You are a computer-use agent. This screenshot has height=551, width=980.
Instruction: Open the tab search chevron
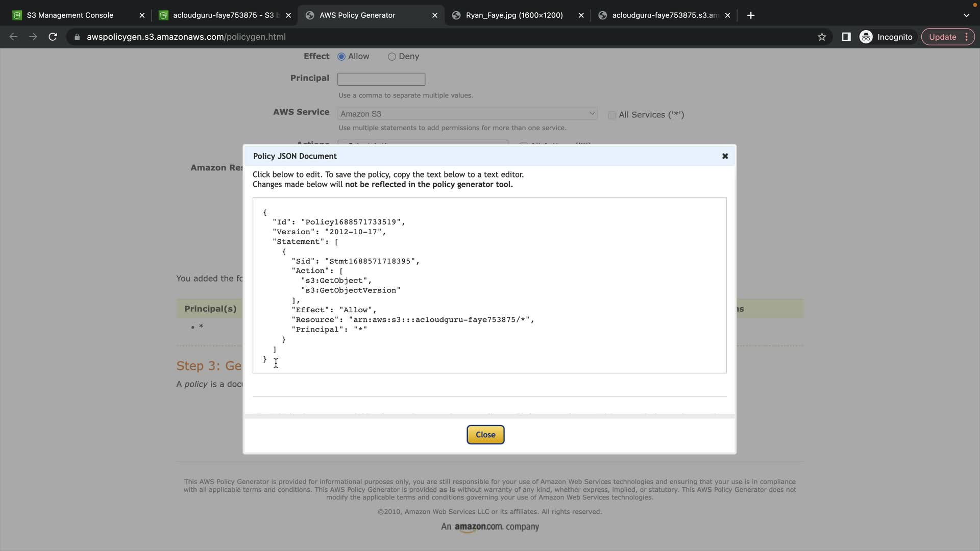tap(966, 15)
